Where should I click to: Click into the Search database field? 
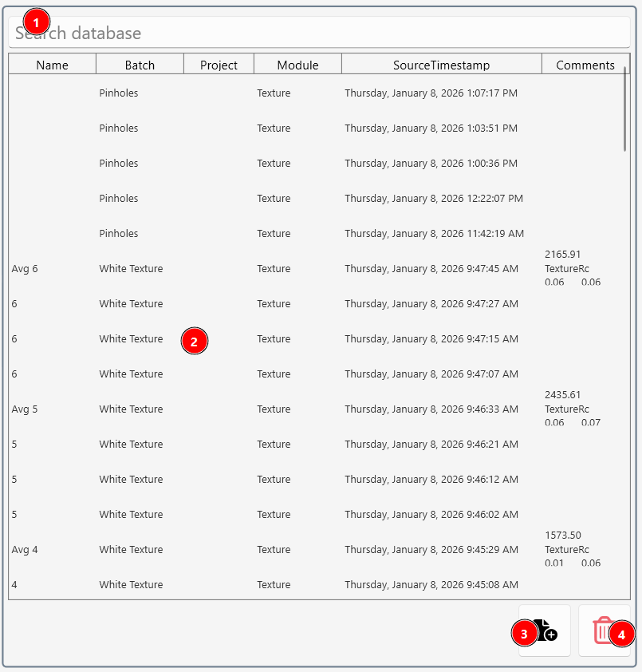click(x=319, y=34)
